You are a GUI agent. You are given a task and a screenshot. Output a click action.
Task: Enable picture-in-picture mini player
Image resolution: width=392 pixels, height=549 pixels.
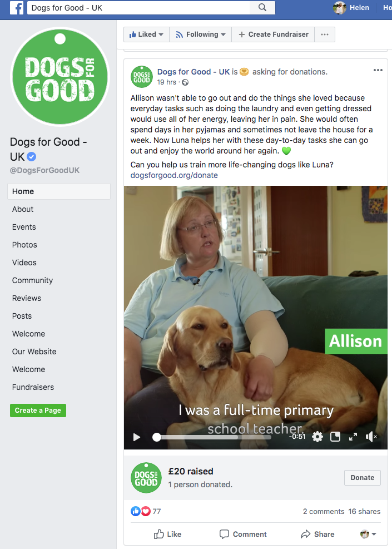[335, 437]
